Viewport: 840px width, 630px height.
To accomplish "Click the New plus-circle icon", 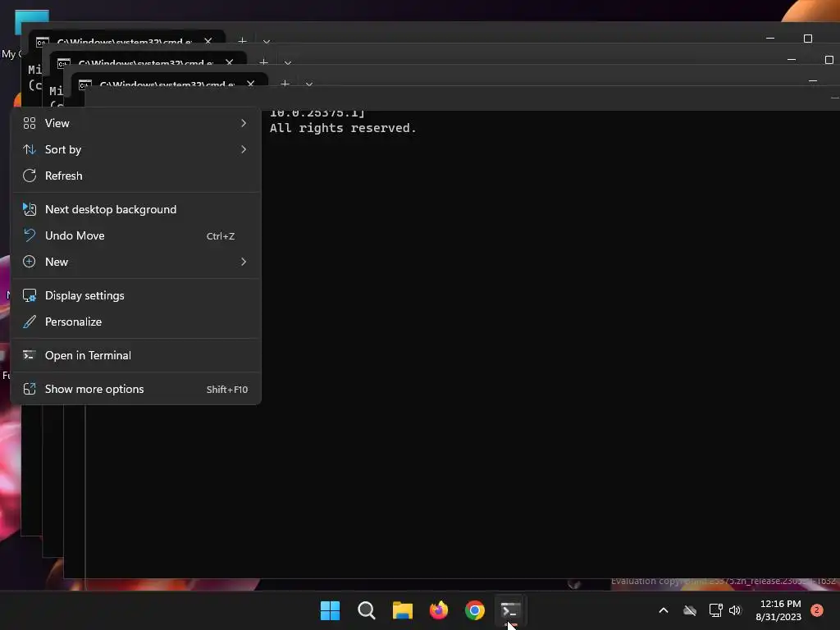I will tap(30, 262).
